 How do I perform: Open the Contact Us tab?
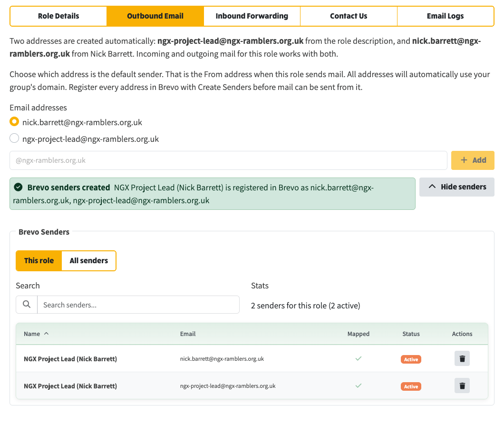[x=349, y=16]
